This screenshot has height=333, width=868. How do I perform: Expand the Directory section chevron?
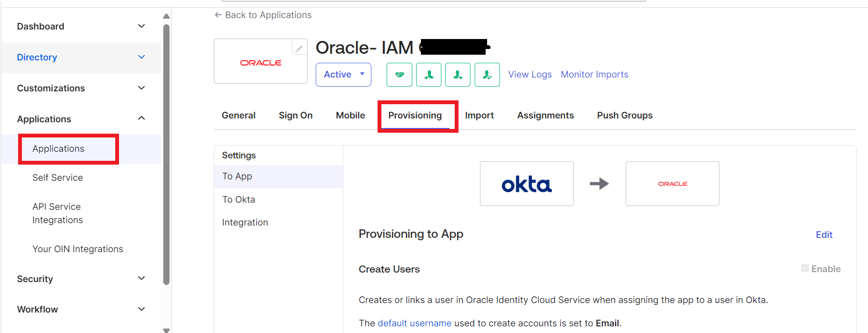pyautogui.click(x=141, y=57)
